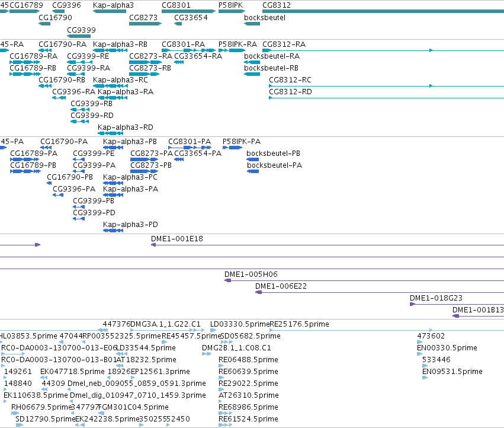Screen dimensions: 504x428
Task: Click the CG16790-RA transcript
Action: (x=45, y=50)
